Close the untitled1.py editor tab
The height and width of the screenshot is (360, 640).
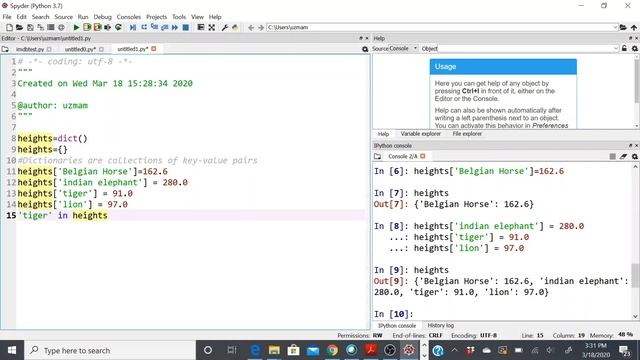(x=154, y=49)
